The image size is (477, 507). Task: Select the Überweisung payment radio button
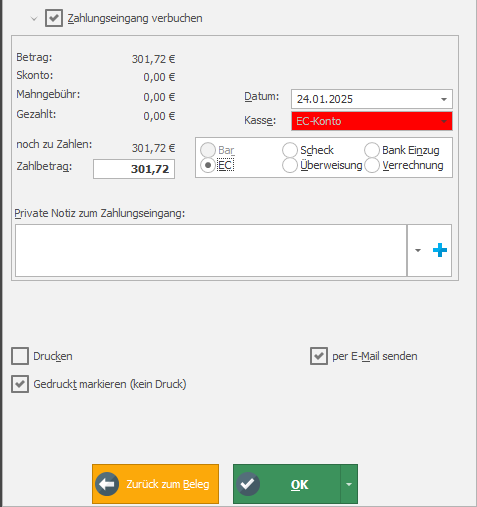pyautogui.click(x=290, y=165)
